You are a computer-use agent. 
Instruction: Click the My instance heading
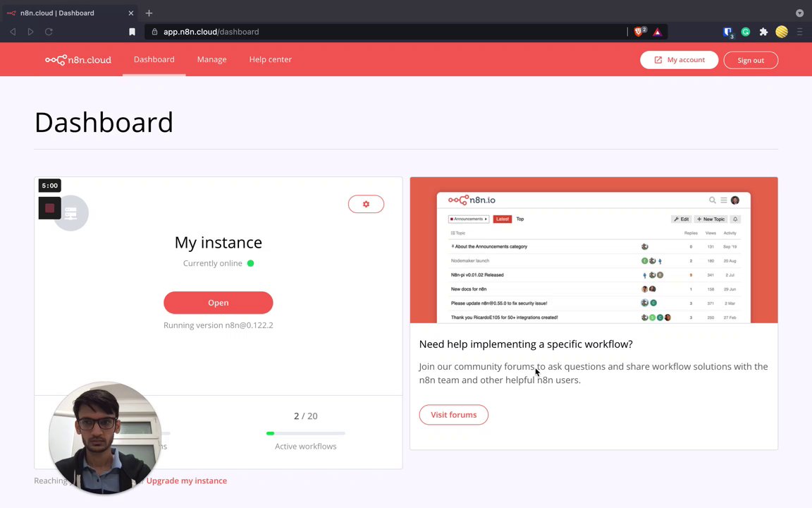(218, 243)
